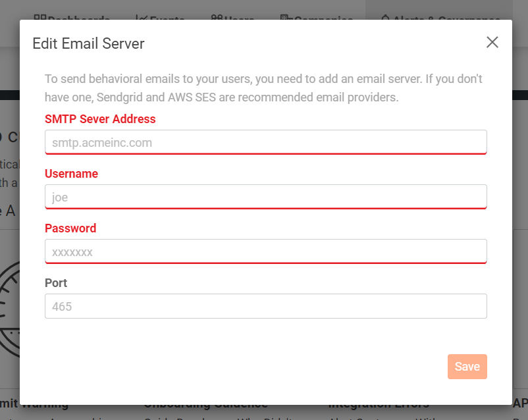Select the Companies building icon
Viewport: 528px width, 420px height.
click(286, 17)
